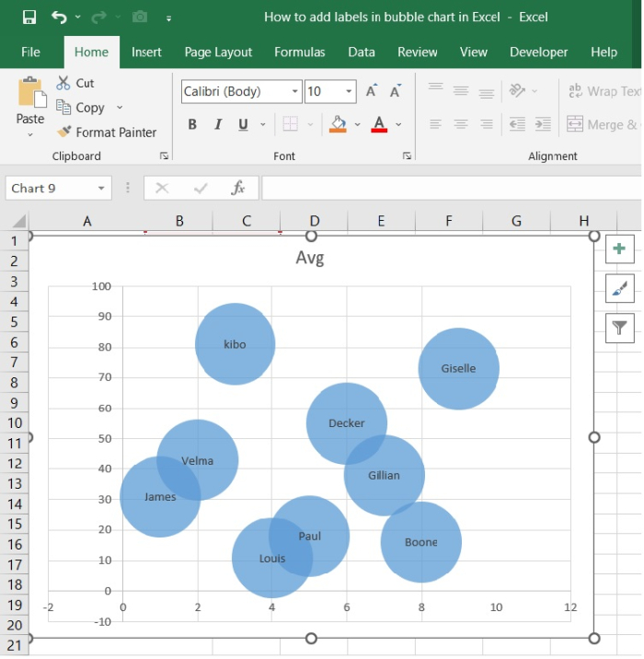Click the Save icon in the quick access toolbar

click(x=29, y=17)
